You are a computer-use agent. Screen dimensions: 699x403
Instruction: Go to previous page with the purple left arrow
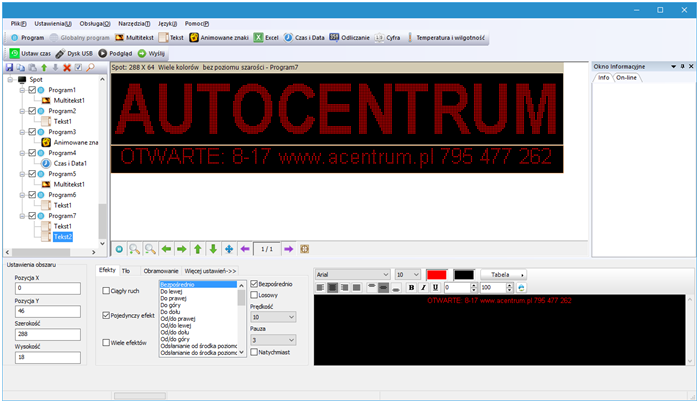tap(245, 249)
